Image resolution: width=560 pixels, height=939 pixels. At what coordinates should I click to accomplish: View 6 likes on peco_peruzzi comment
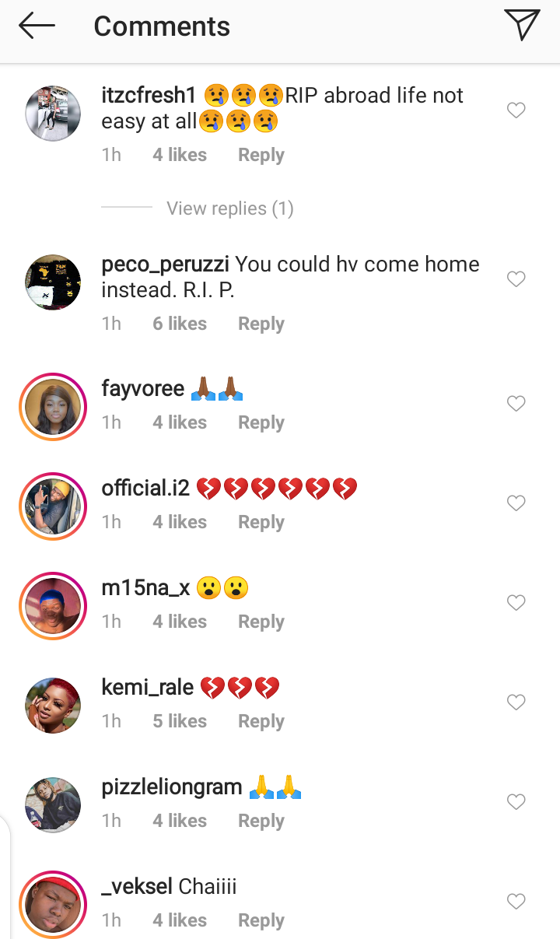tap(180, 324)
